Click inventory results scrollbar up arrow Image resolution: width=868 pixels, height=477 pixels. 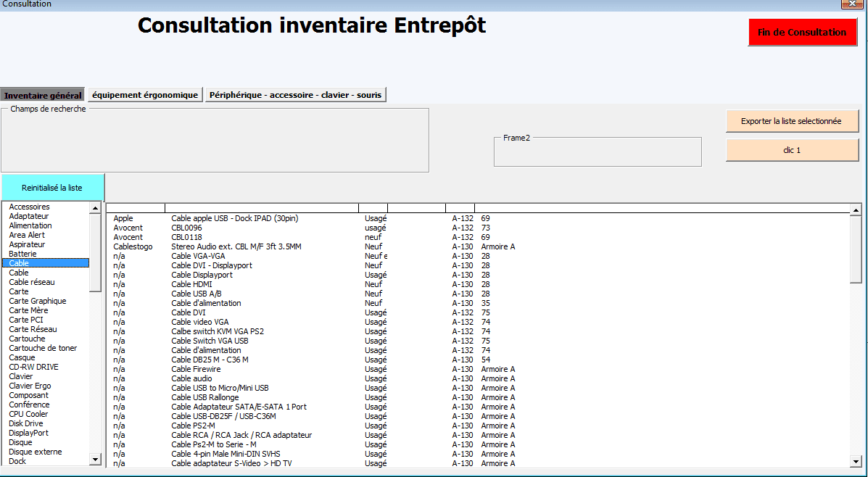856,209
